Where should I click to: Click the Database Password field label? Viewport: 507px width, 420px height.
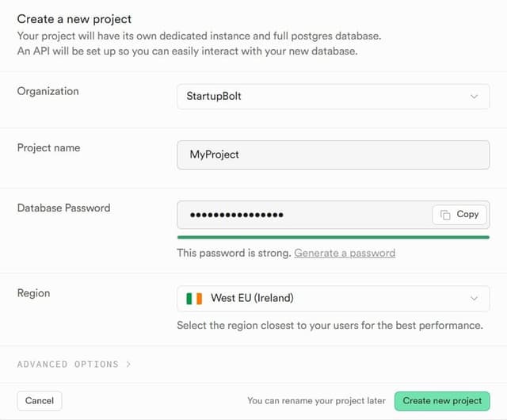click(64, 208)
